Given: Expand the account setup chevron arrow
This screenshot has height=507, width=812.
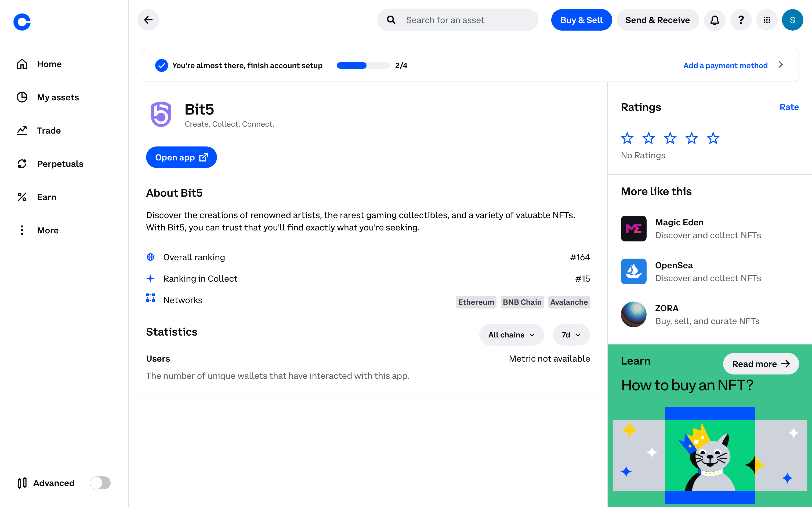Looking at the screenshot, I should point(781,65).
